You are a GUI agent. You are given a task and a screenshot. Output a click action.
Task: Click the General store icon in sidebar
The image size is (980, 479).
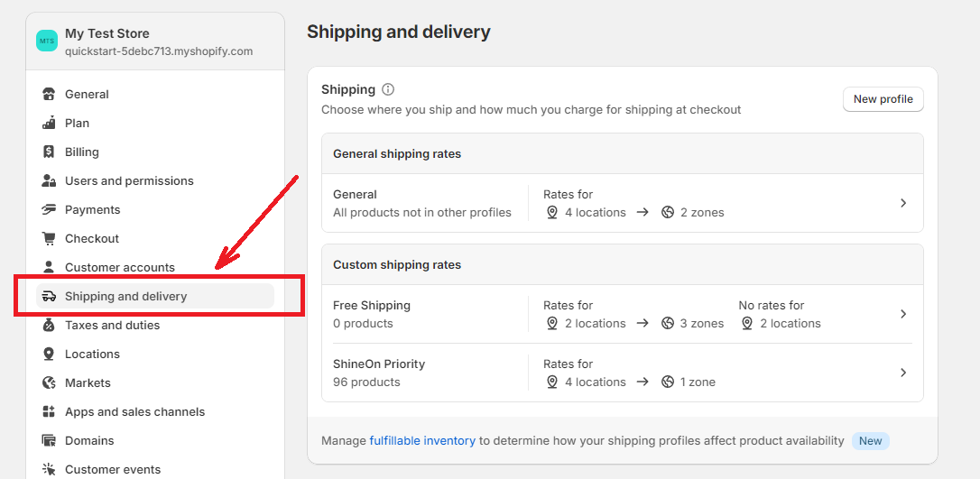point(49,95)
